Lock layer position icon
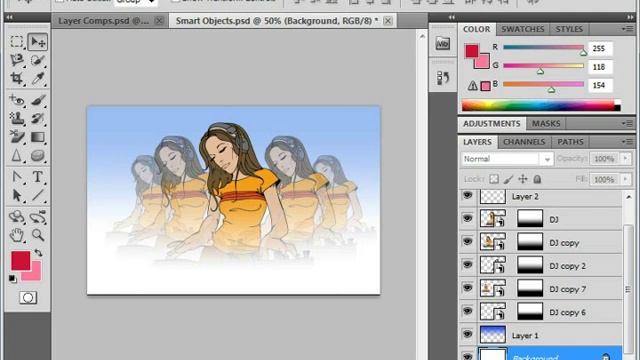This screenshot has height=360, width=640. tap(522, 179)
